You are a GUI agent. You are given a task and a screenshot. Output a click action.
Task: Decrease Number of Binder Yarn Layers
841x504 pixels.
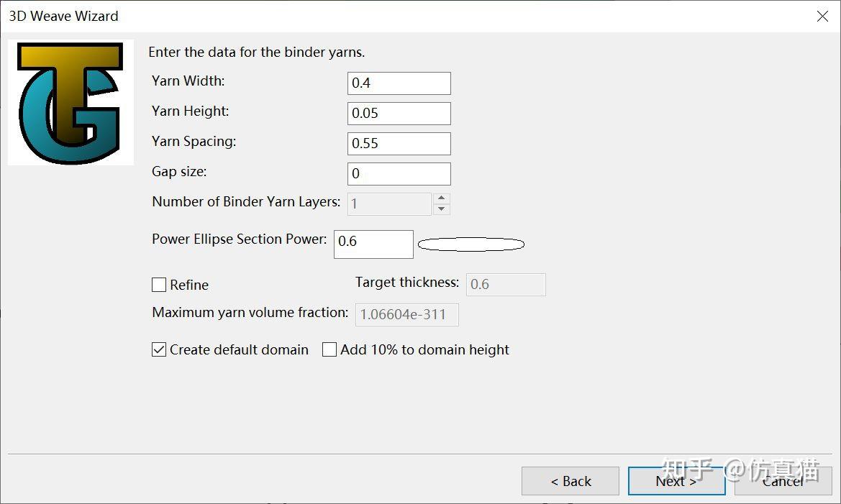(442, 209)
